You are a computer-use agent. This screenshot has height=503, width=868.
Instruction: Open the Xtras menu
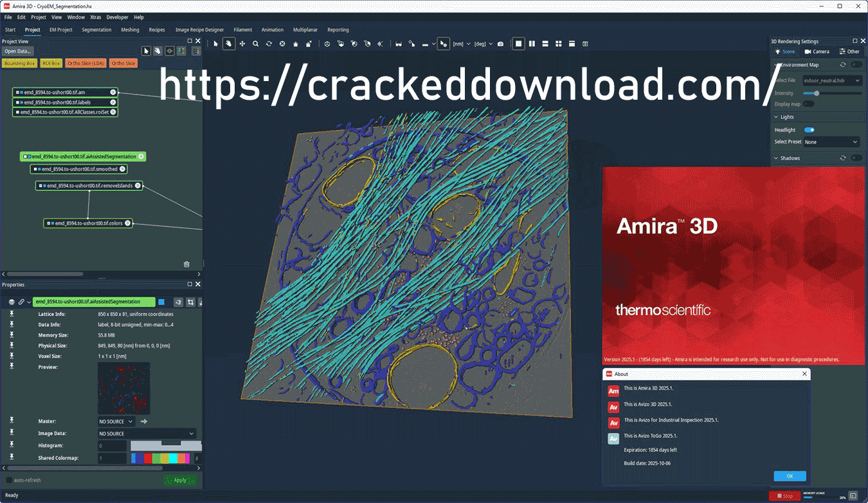96,17
